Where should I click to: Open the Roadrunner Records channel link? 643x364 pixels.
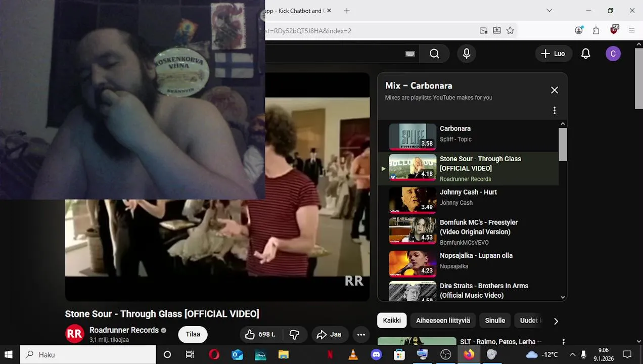(x=124, y=330)
